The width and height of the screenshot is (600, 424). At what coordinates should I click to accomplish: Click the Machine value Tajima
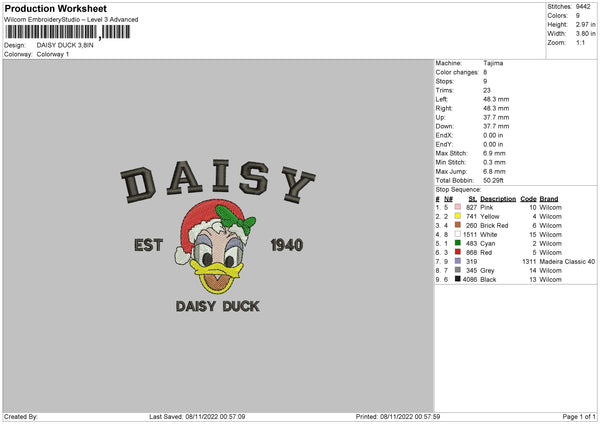(493, 63)
